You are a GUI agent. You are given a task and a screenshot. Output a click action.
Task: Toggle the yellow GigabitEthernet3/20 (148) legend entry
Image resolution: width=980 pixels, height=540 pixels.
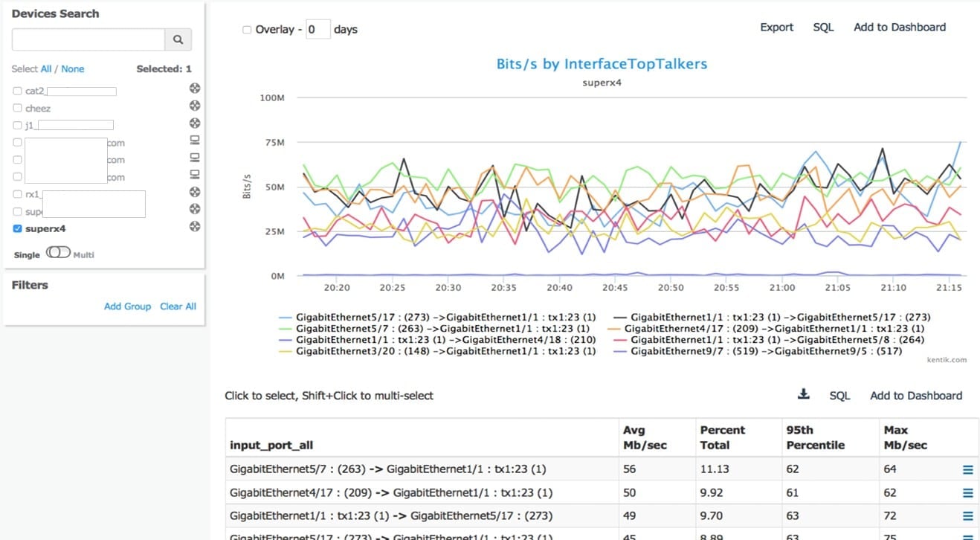pos(436,351)
